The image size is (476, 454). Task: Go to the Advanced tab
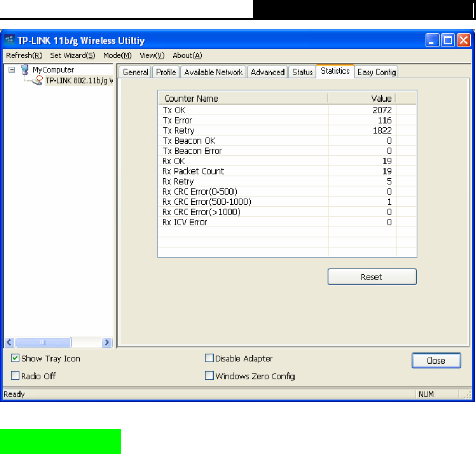pyautogui.click(x=267, y=72)
